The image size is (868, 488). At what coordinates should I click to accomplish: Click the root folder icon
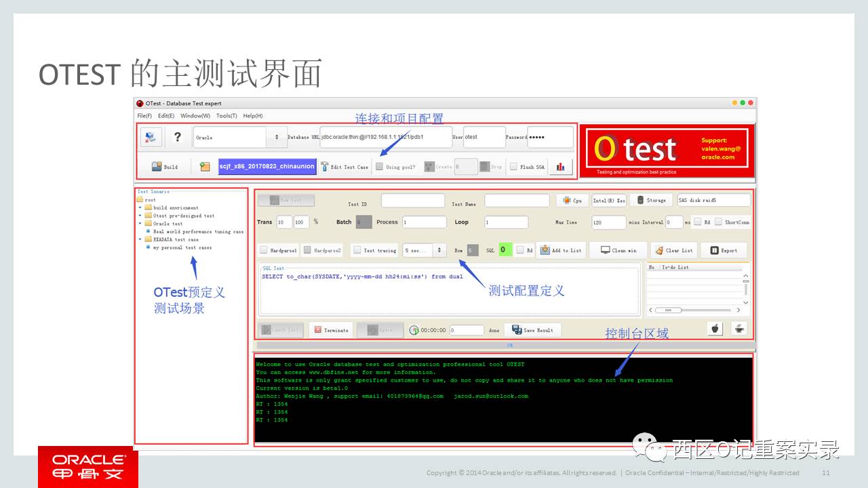pos(140,200)
